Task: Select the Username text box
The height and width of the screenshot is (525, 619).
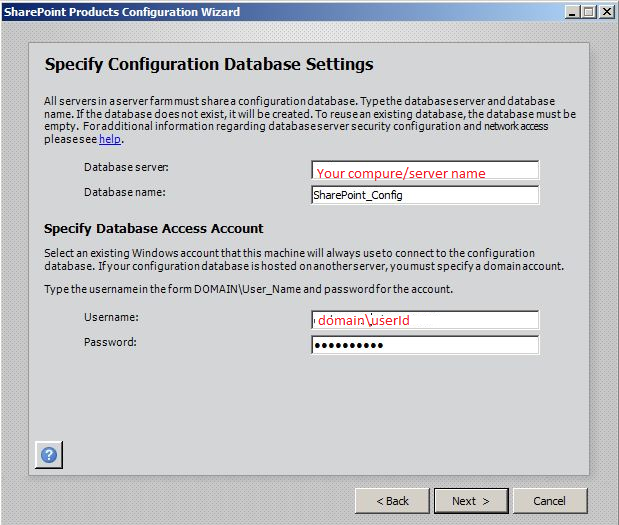Action: coord(425,320)
